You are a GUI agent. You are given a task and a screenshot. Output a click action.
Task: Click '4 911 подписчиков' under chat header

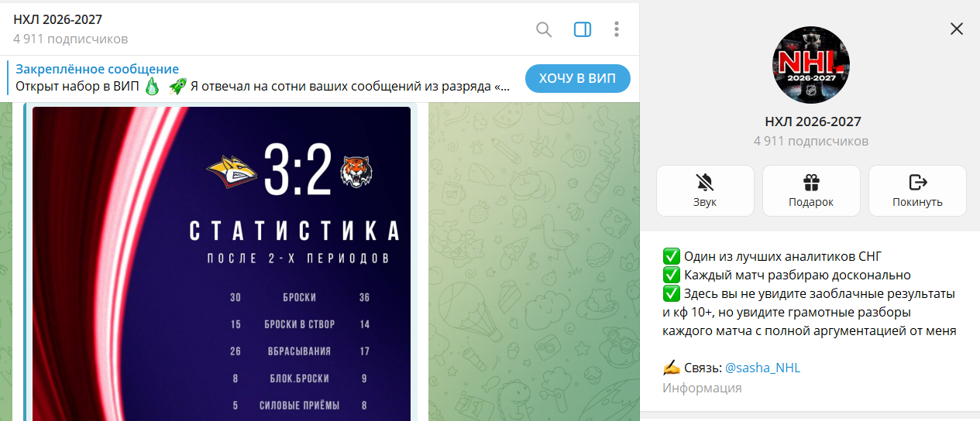[70, 39]
